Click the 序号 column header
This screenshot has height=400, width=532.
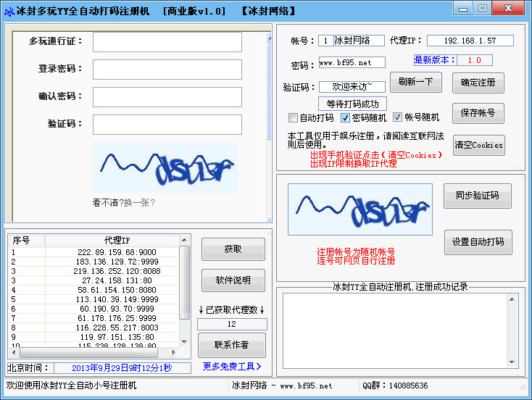tap(27, 241)
